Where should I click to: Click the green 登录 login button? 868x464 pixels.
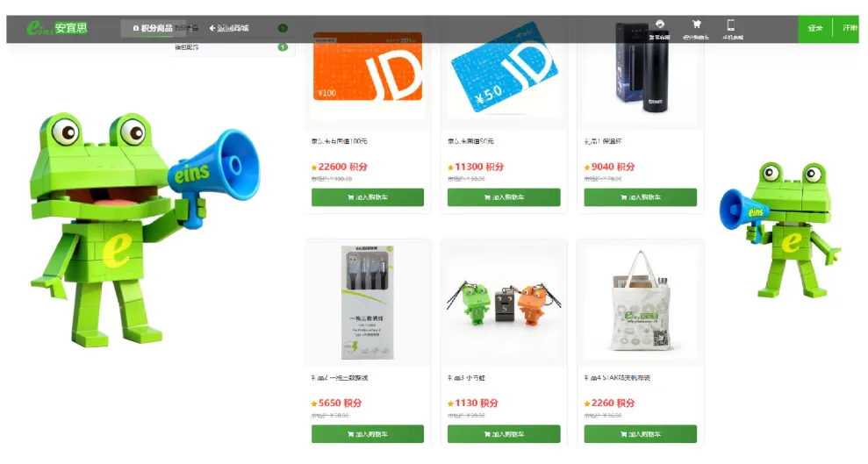pos(814,29)
